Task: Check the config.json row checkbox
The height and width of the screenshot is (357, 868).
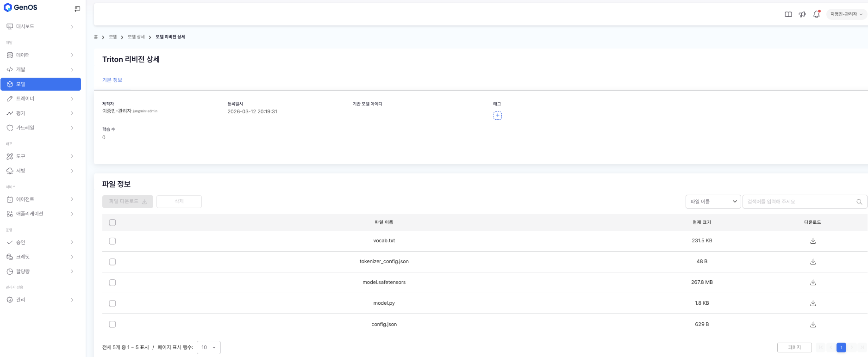Action: [x=112, y=325]
